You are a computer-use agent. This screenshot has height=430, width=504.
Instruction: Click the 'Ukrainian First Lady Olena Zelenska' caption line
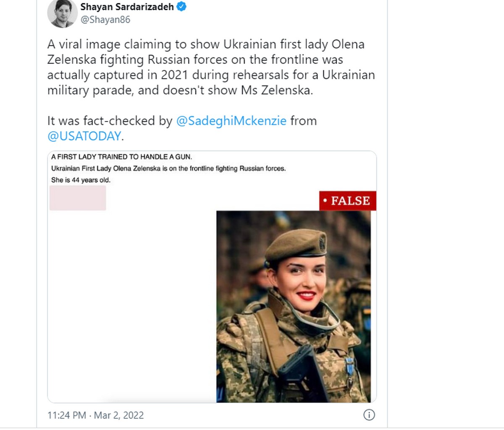coord(168,168)
